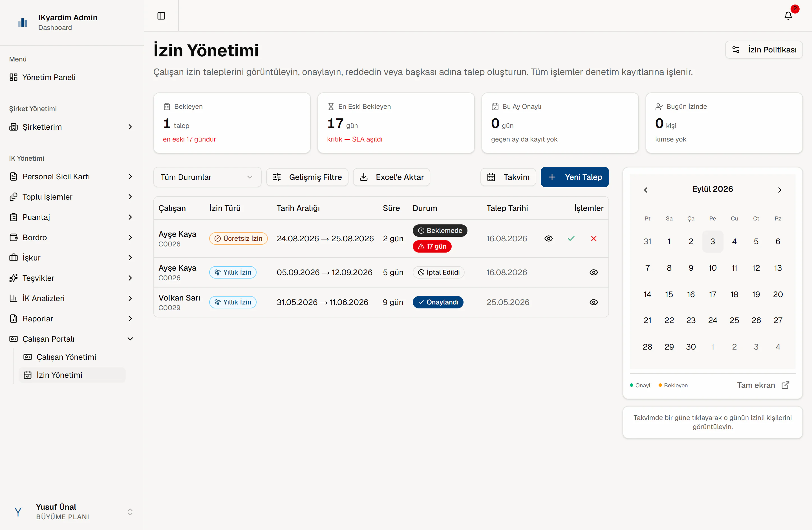This screenshot has height=530, width=812.
Task: Open Çalışan Yönetimi submenu item
Action: point(72,357)
